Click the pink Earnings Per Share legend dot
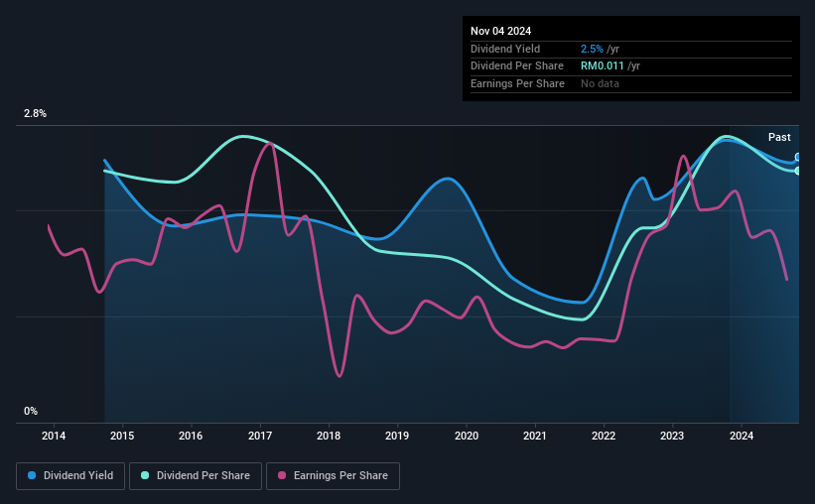815x504 pixels. click(x=282, y=475)
